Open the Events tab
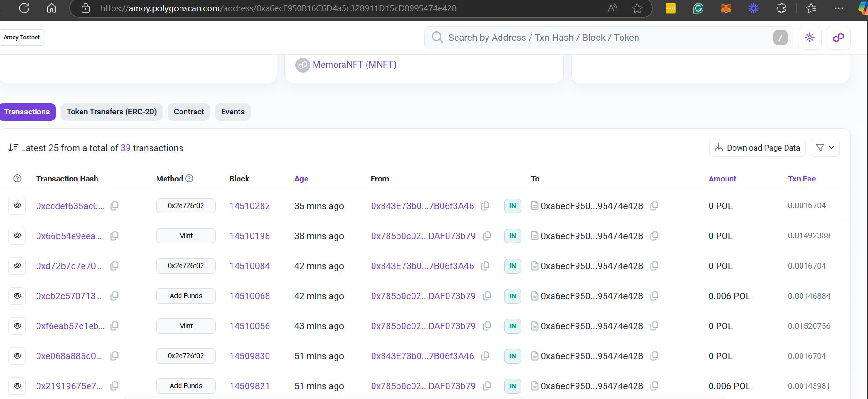 233,112
